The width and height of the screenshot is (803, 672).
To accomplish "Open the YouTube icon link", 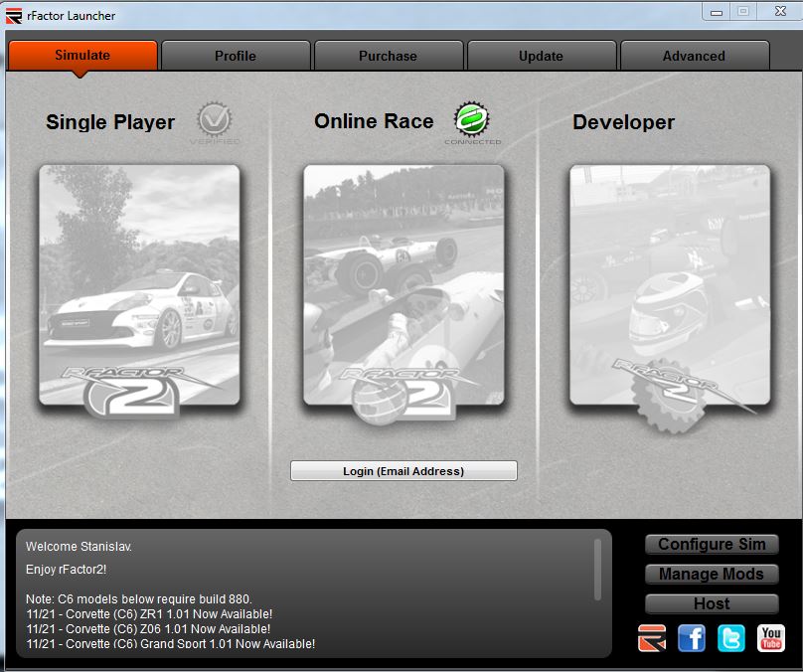I will tap(771, 638).
